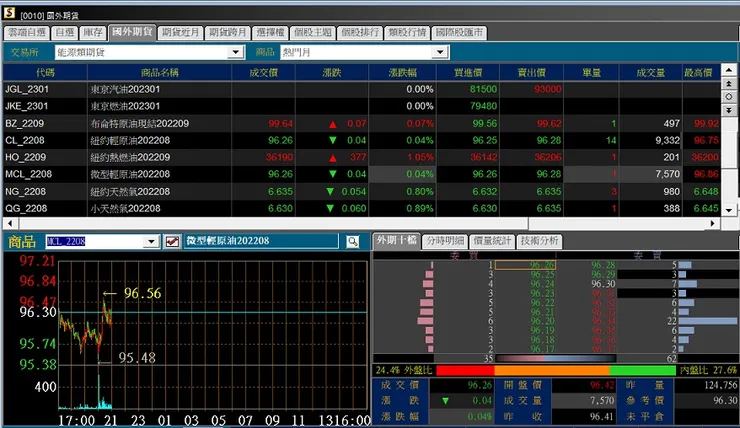740x428 pixels.
Task: Switch to the 技術分析 tab
Action: pos(539,241)
